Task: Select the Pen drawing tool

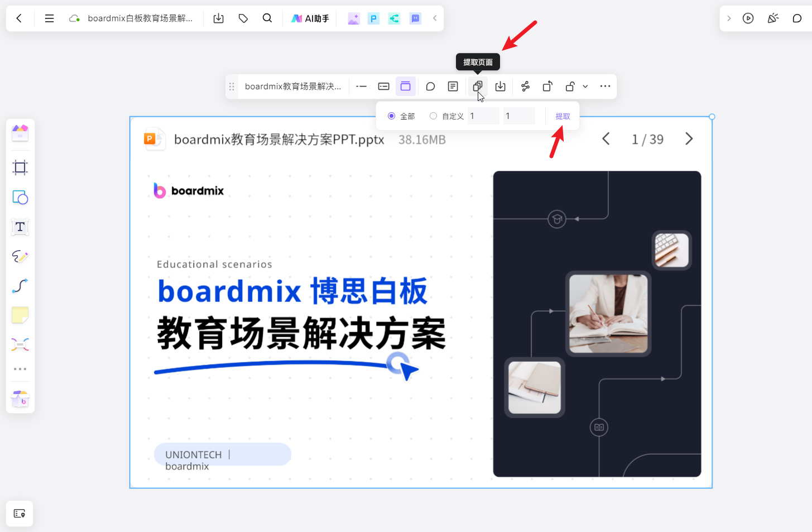Action: 20,256
